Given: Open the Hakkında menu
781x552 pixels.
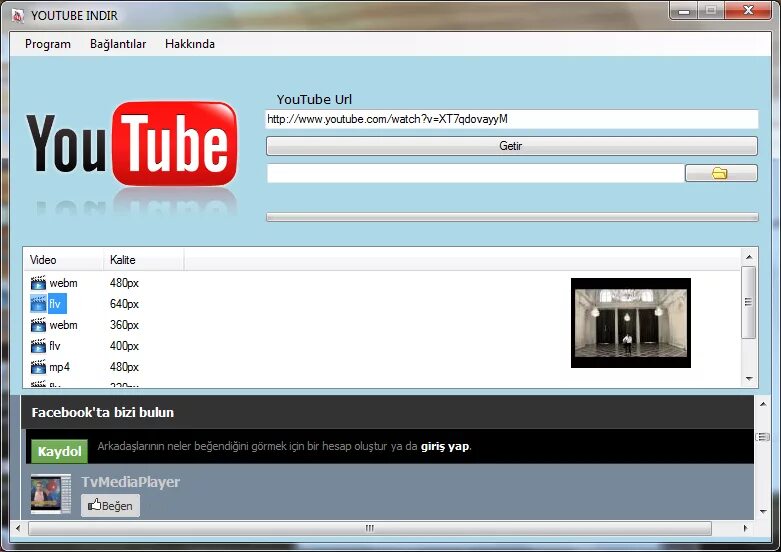Looking at the screenshot, I should 190,44.
